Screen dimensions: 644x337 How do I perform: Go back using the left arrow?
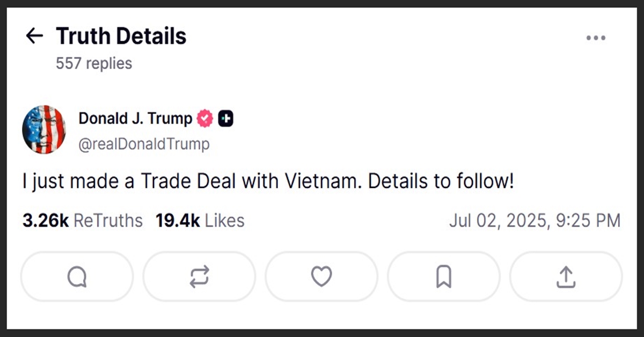coord(34,36)
